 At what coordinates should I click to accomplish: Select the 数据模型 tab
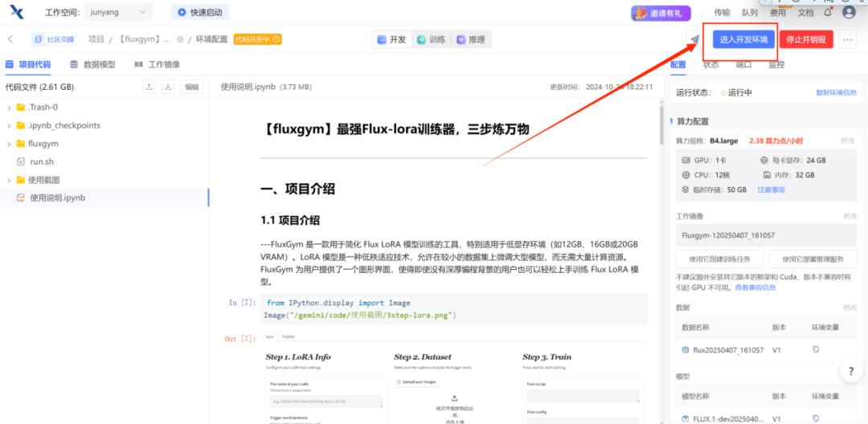(92, 64)
